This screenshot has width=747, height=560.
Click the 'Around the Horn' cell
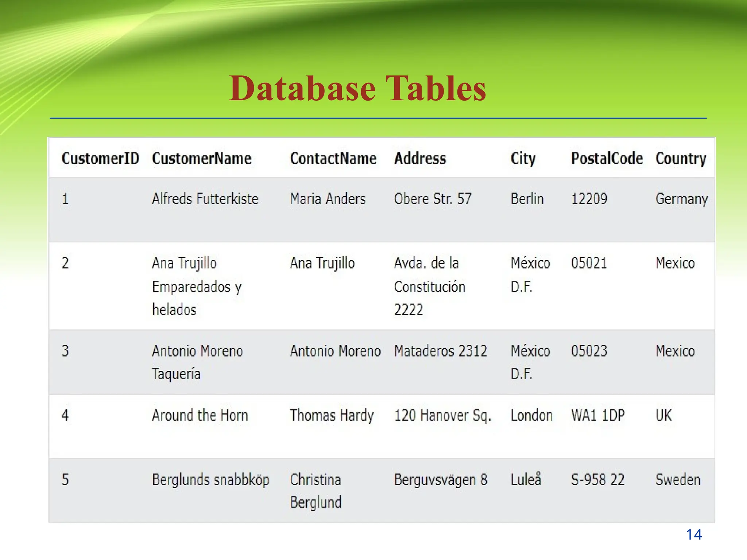click(200, 415)
